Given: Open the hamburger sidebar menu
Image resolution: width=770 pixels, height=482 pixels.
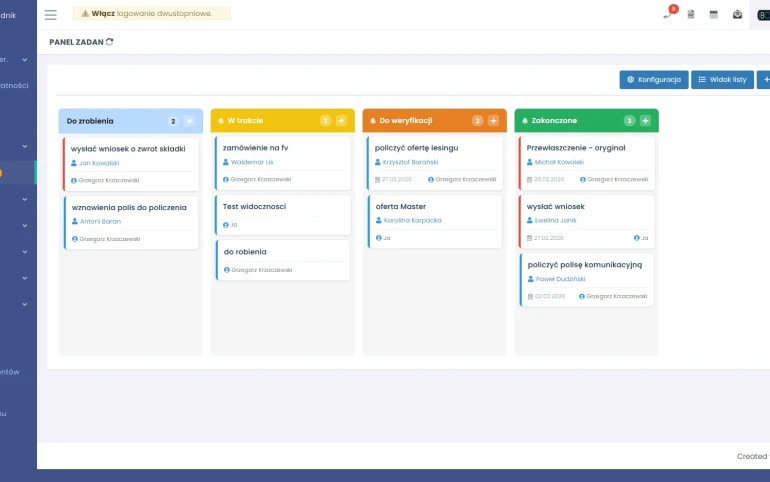Looking at the screenshot, I should 51,14.
